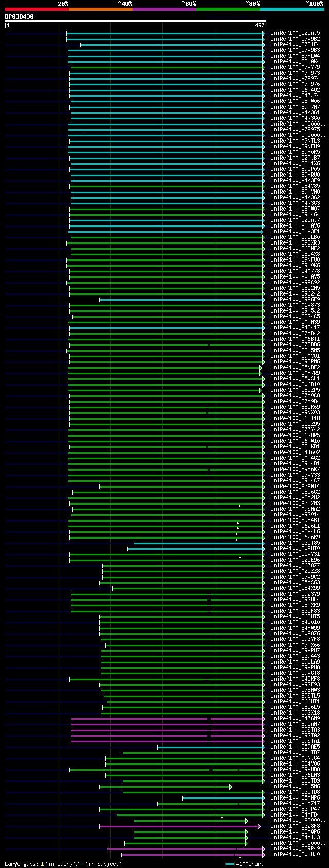
Task: Select label UniRef100_B3LF83
Action: (295, 611)
